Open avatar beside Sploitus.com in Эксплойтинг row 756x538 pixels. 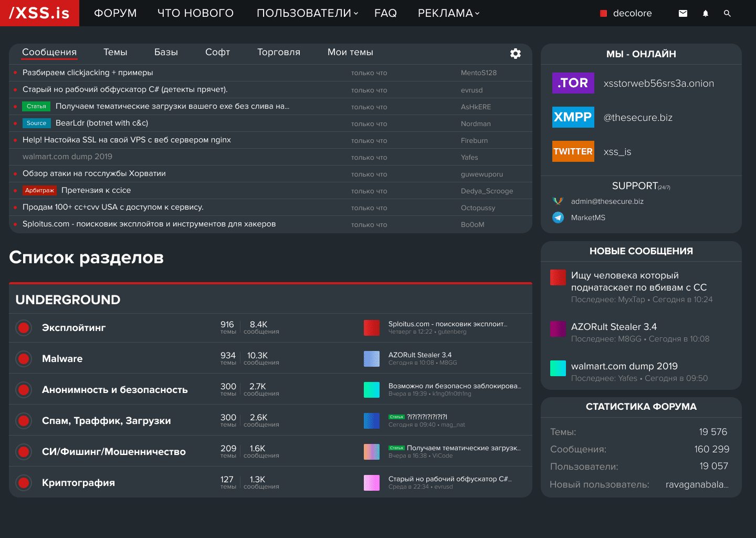372,328
